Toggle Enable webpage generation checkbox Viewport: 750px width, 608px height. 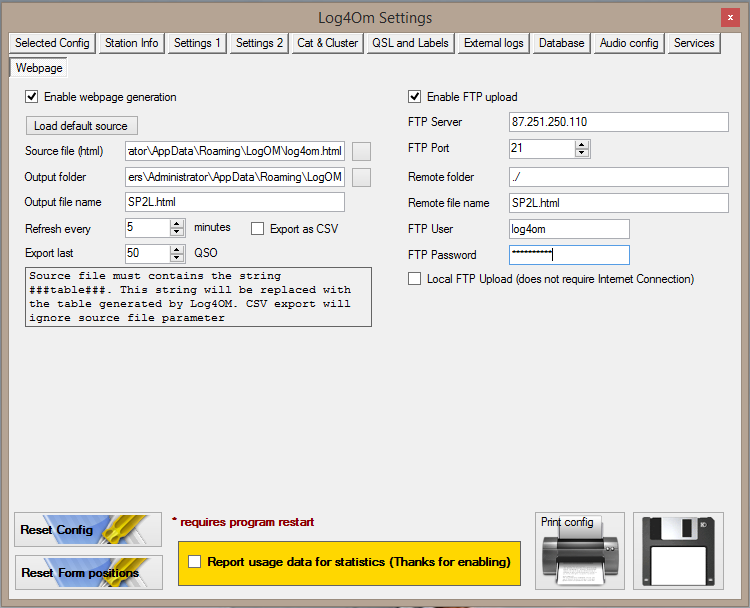pos(32,97)
